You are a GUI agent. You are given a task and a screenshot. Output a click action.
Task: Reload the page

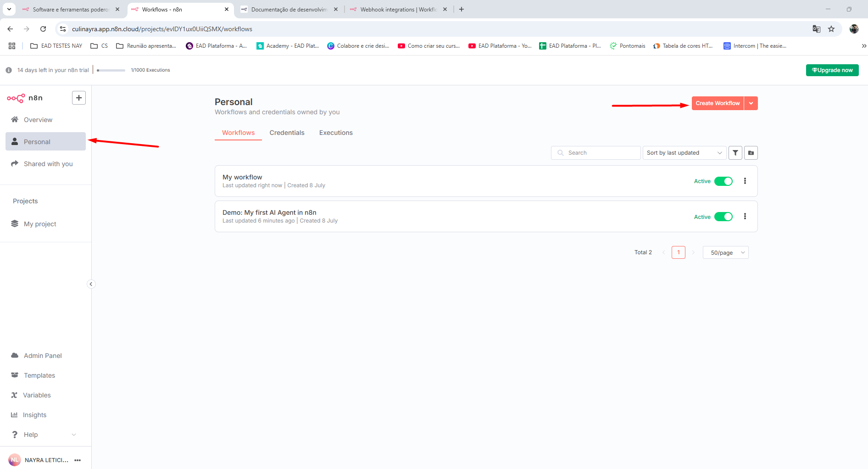pos(43,29)
